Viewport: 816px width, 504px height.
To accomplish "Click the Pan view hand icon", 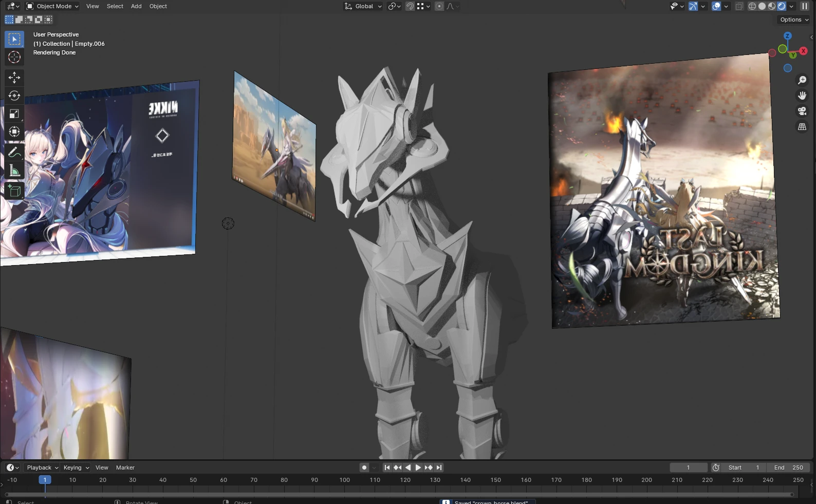I will pos(802,96).
